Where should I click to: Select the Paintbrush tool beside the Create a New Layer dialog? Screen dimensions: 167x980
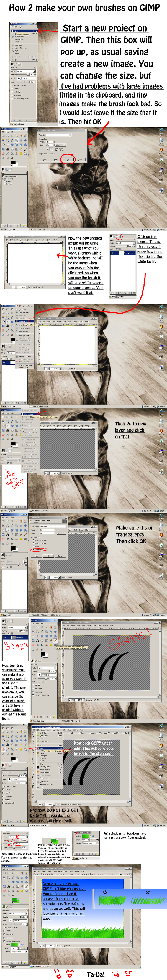(25, 534)
